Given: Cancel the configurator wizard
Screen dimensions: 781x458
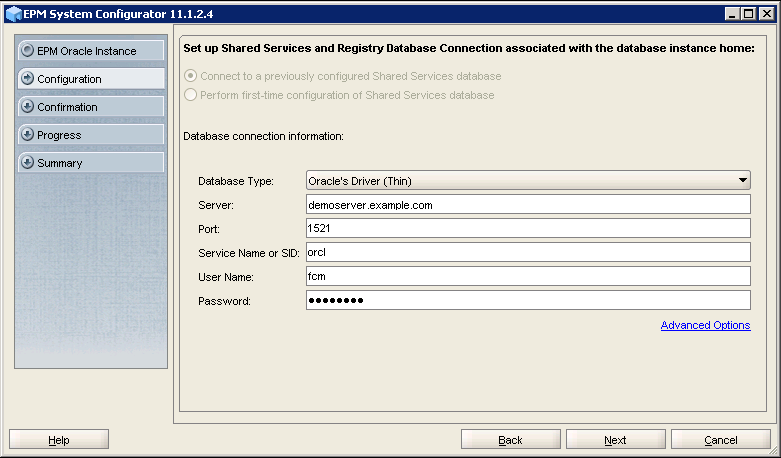Looking at the screenshot, I should [x=720, y=440].
